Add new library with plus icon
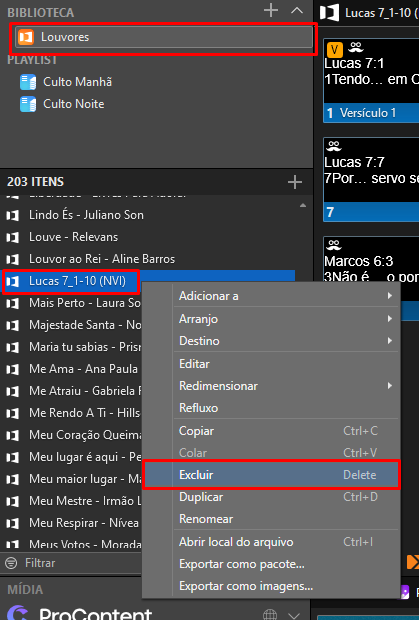The height and width of the screenshot is (620, 419). 271,10
